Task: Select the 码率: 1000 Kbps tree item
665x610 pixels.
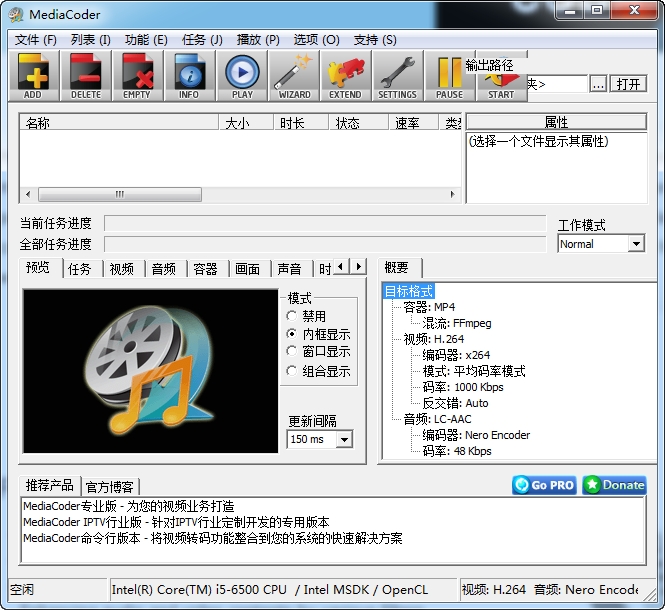Action: coord(463,387)
